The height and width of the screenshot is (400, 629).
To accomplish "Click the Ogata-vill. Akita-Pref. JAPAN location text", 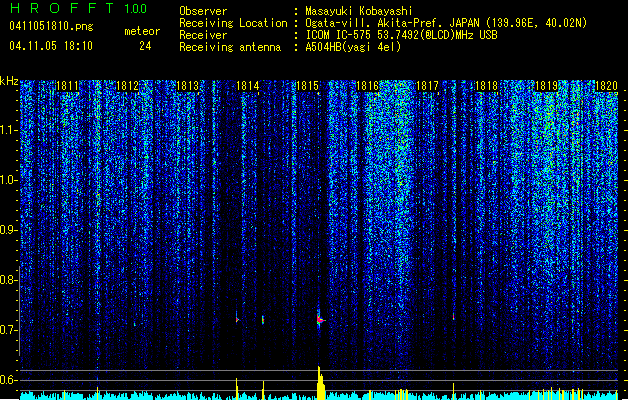I will pyautogui.click(x=446, y=23).
